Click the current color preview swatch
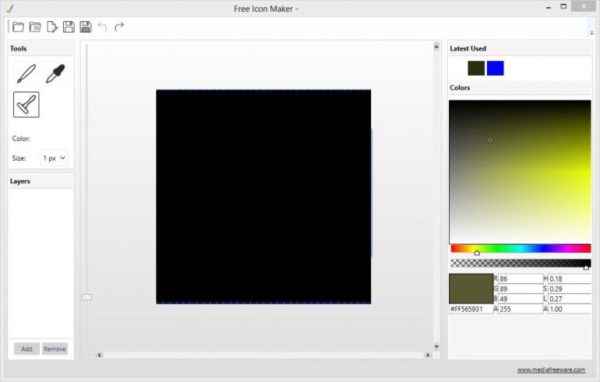 [471, 289]
